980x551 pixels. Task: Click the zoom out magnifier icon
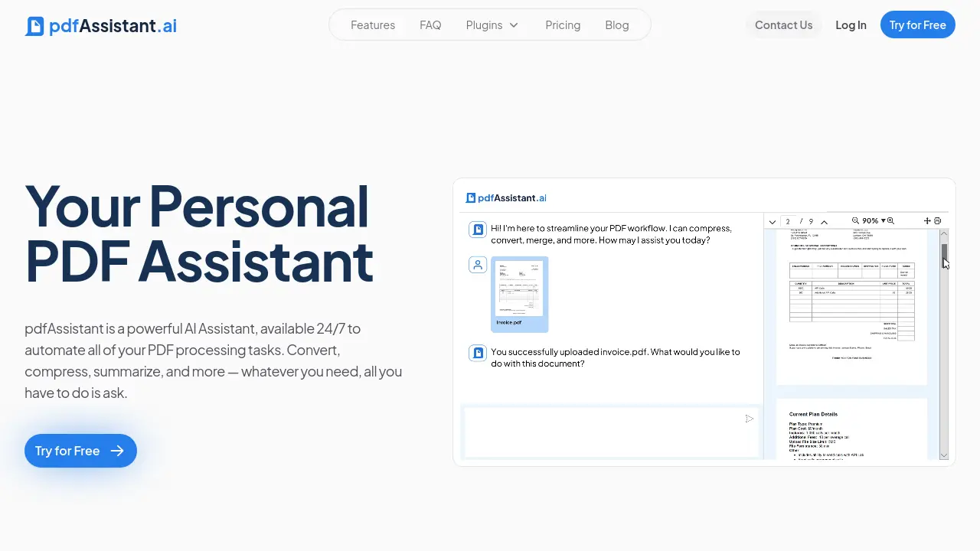point(856,220)
